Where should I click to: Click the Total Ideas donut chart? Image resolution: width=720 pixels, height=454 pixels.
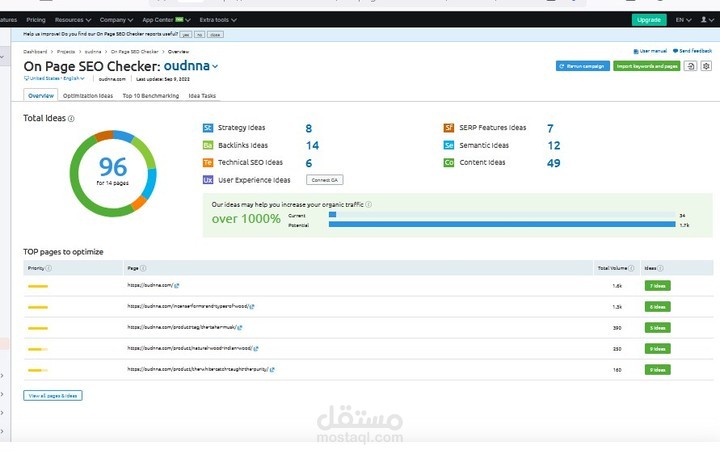click(x=113, y=174)
